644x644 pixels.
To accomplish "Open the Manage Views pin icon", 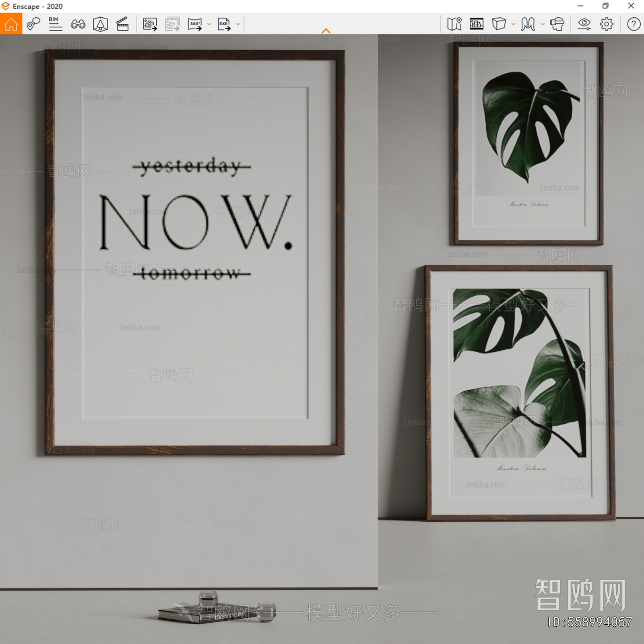I will pyautogui.click(x=33, y=24).
